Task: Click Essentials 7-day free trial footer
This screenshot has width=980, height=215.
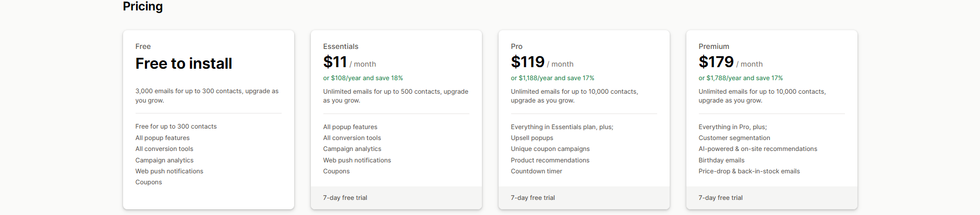Action: click(345, 198)
